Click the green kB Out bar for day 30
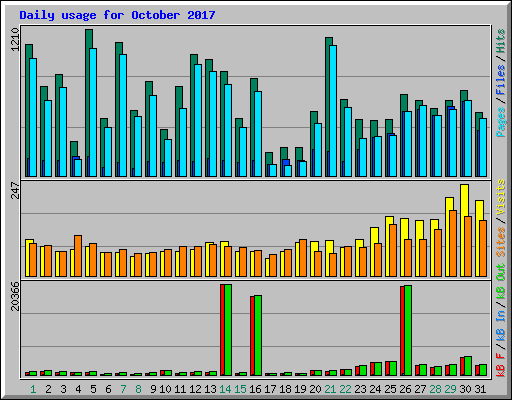Viewport: 512px width, 400px height. pos(468,366)
